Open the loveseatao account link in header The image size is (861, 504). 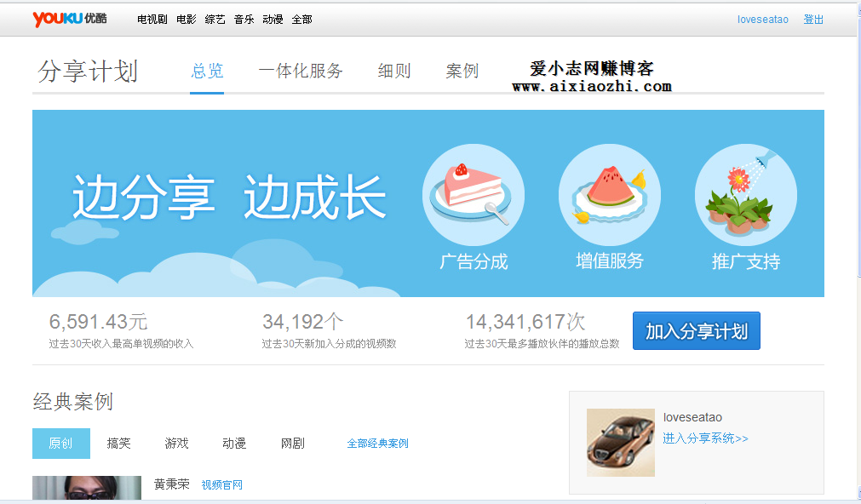[763, 20]
